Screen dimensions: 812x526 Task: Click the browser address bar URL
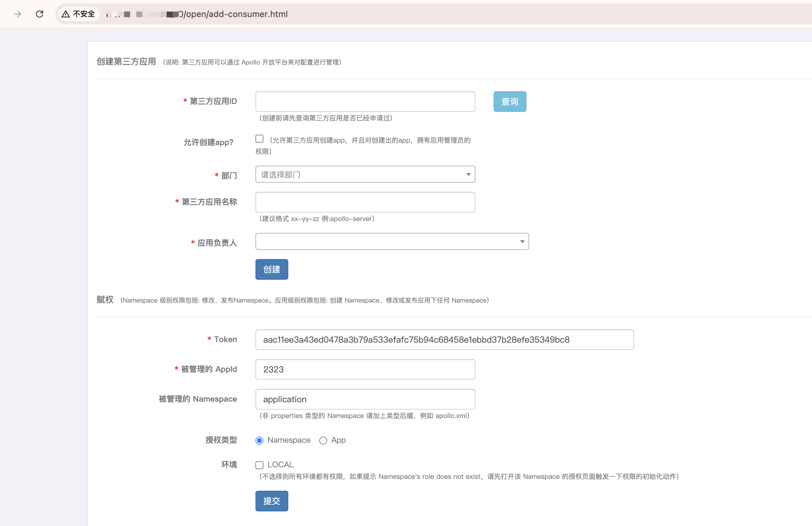[235, 14]
